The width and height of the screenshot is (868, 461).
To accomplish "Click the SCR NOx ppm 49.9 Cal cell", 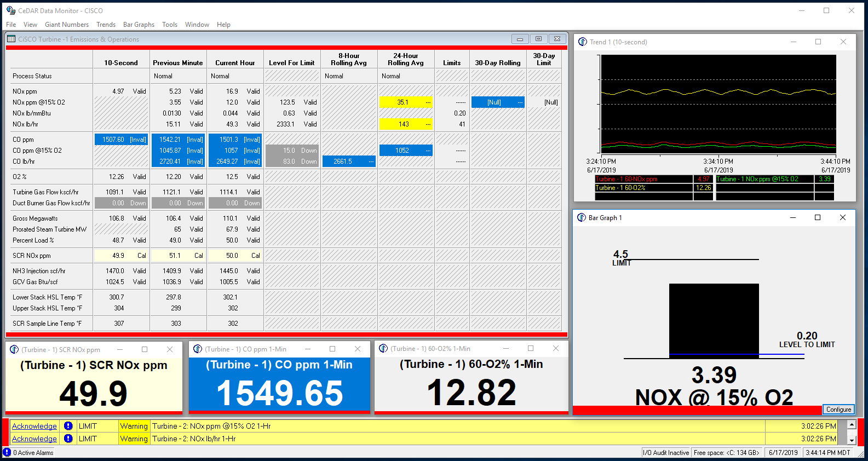I will [x=121, y=256].
